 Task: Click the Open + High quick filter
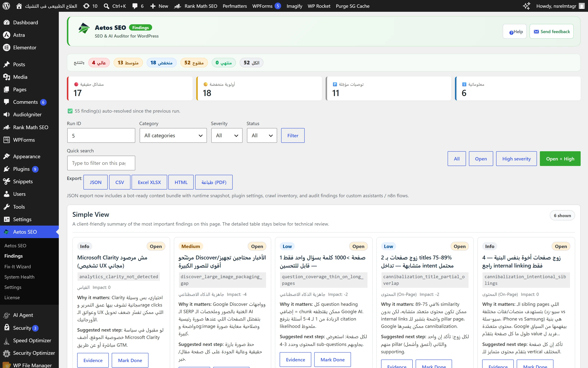[x=560, y=159]
